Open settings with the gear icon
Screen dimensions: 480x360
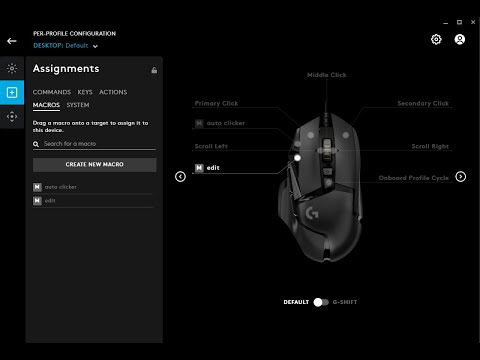[436, 40]
